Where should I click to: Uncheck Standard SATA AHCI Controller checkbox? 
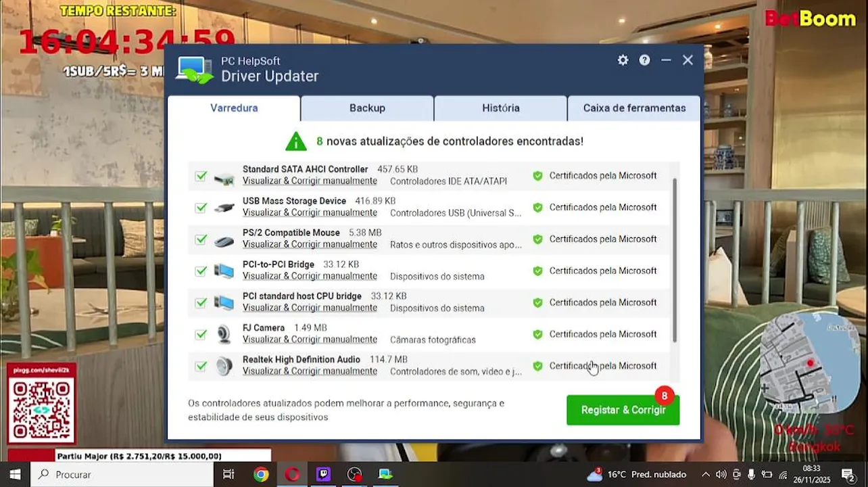(201, 176)
